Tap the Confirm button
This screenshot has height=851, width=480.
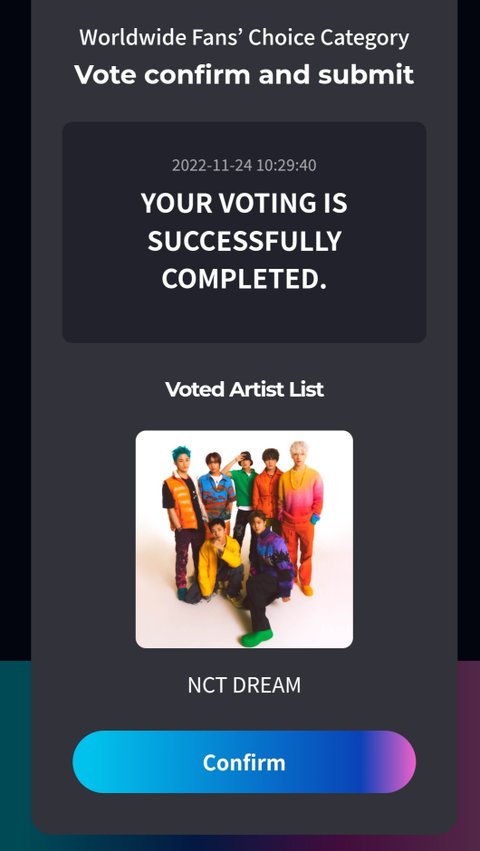pos(244,761)
